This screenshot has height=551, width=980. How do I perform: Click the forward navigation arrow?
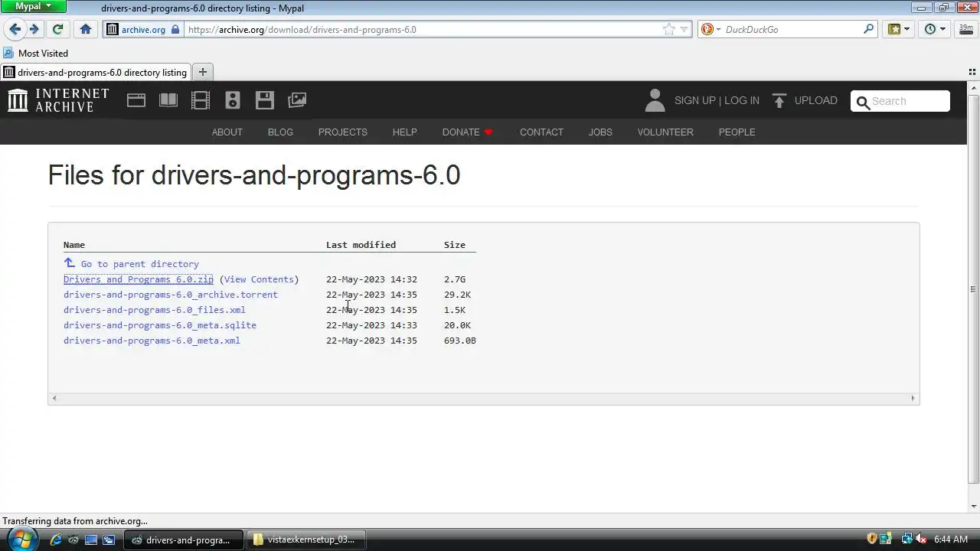[34, 29]
